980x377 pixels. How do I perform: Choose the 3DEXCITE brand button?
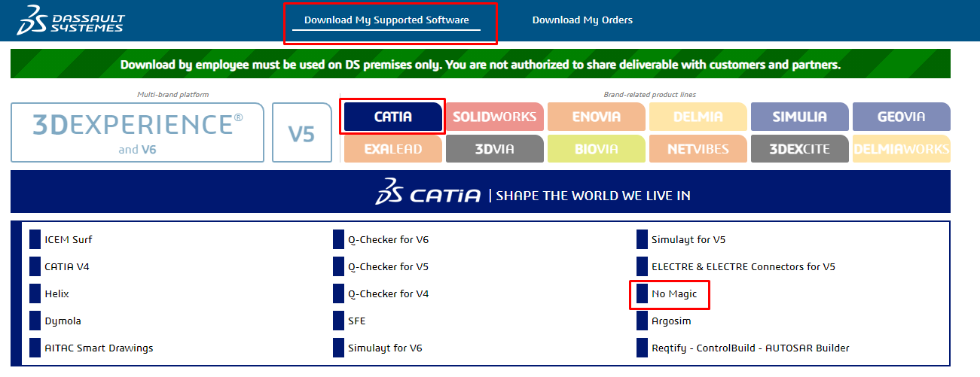click(800, 149)
